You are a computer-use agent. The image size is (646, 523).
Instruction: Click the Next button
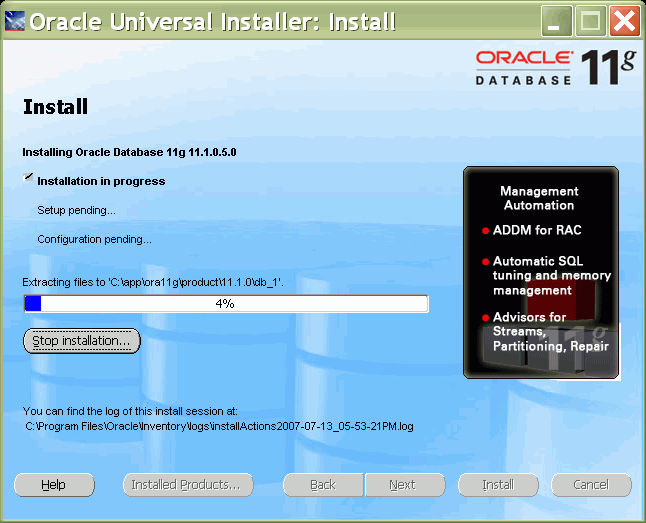point(402,485)
